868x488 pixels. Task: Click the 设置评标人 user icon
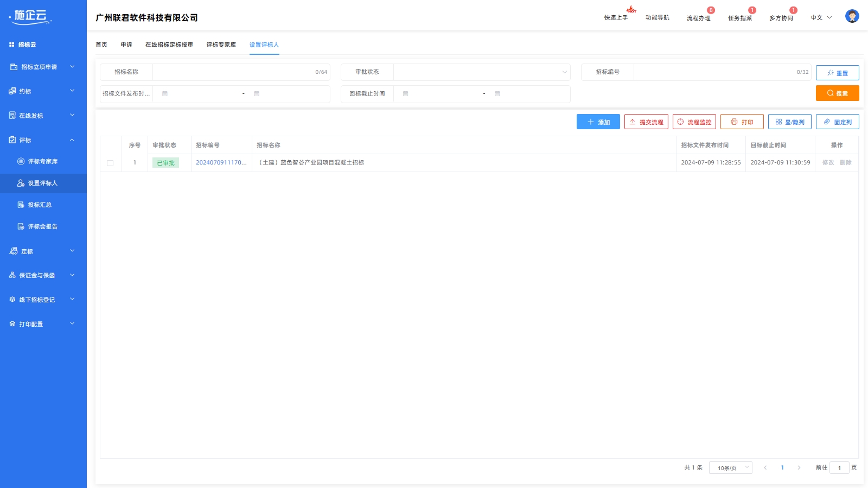[21, 183]
